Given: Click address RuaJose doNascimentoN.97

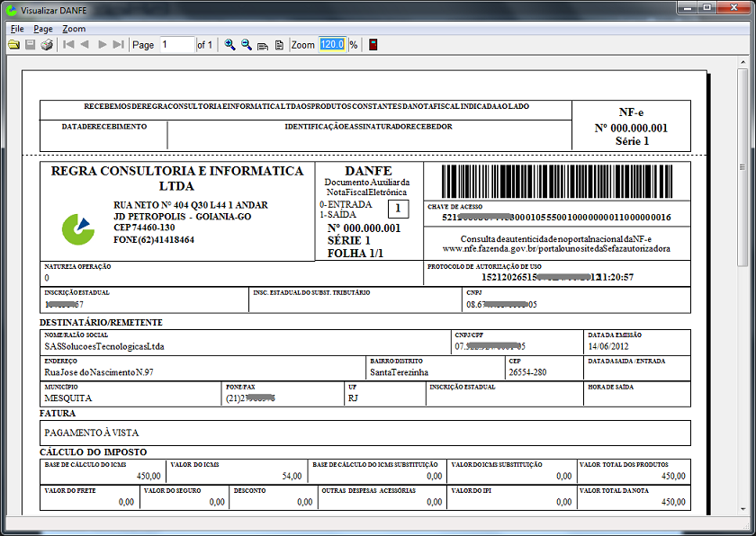Looking at the screenshot, I should pyautogui.click(x=99, y=372).
